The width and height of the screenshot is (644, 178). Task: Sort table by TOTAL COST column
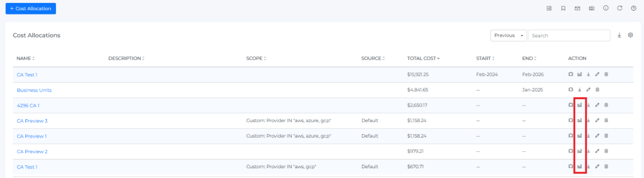tap(423, 58)
